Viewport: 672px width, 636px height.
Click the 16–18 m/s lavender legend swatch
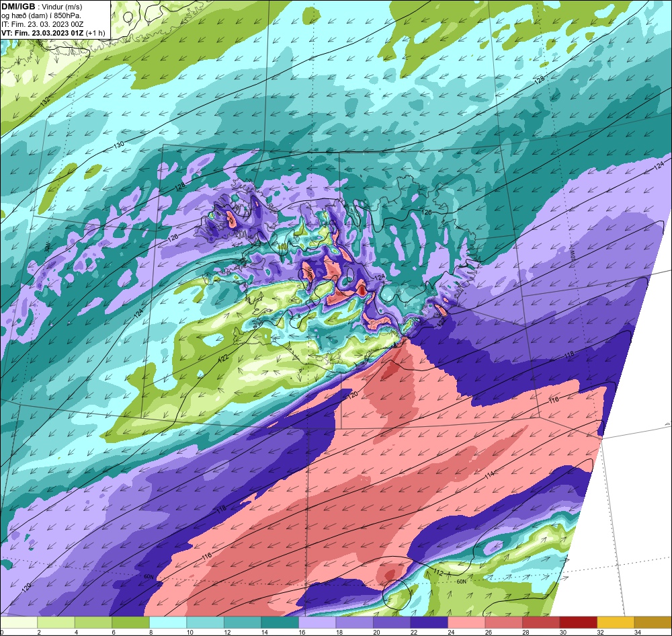point(317,623)
